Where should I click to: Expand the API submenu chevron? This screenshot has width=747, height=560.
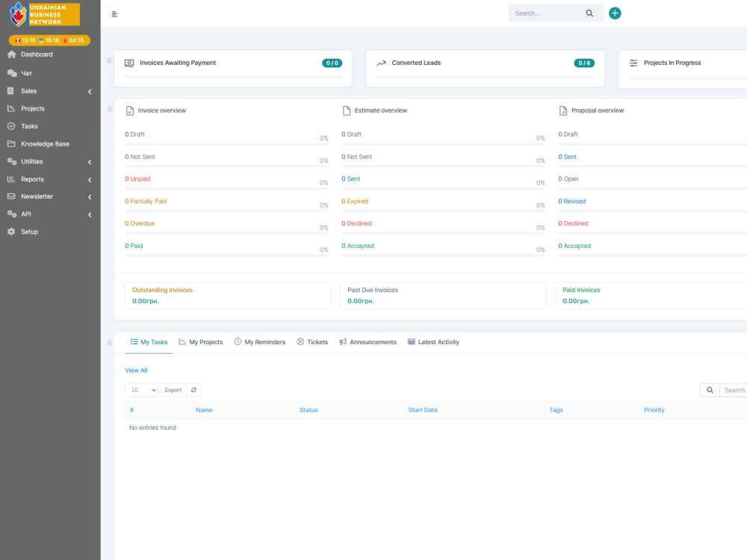[x=90, y=215]
